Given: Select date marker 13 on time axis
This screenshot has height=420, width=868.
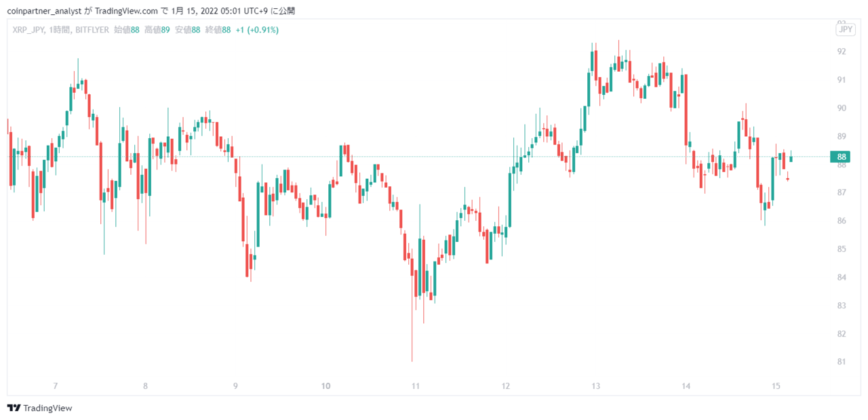Looking at the screenshot, I should (596, 386).
